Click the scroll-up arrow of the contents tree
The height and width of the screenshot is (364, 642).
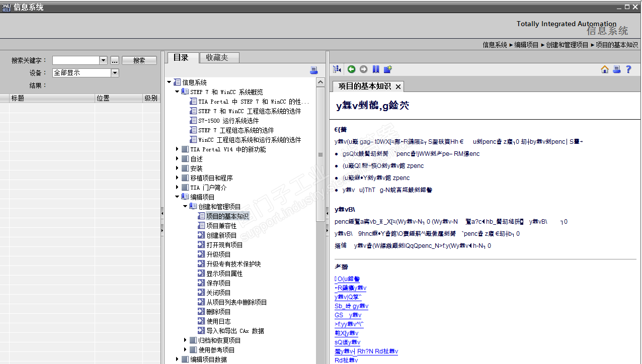[x=320, y=82]
